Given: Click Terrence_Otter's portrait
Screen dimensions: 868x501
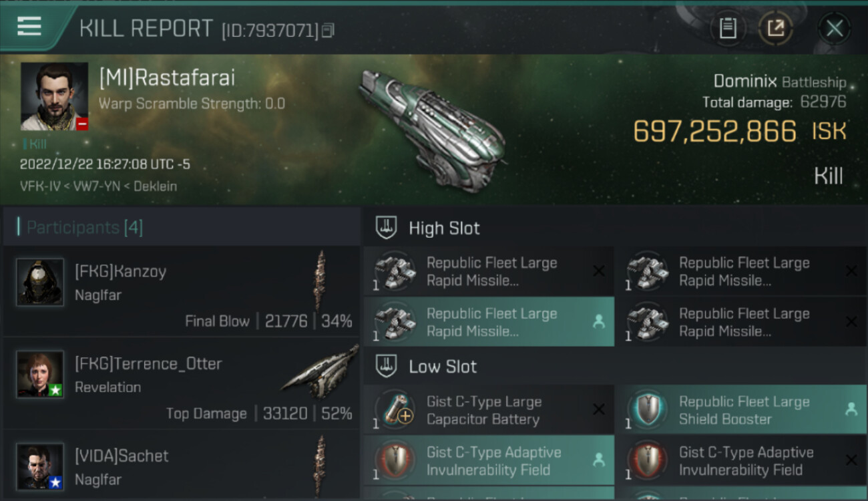Looking at the screenshot, I should pyautogui.click(x=40, y=374).
